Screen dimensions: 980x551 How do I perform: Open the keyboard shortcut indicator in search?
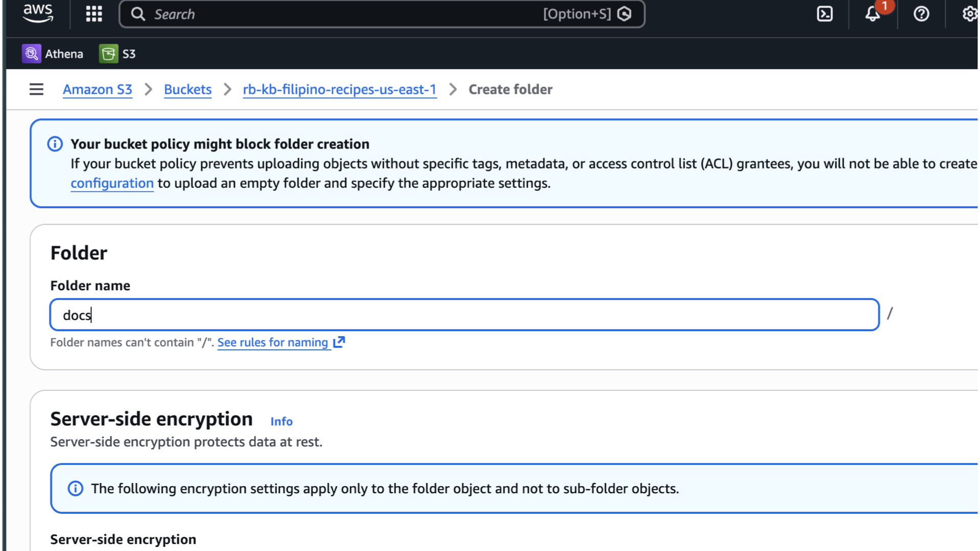tap(577, 14)
